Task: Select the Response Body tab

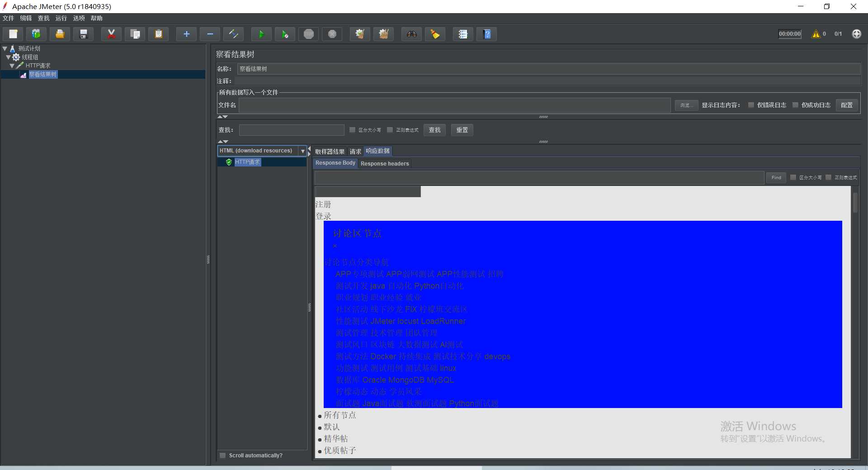Action: click(335, 163)
